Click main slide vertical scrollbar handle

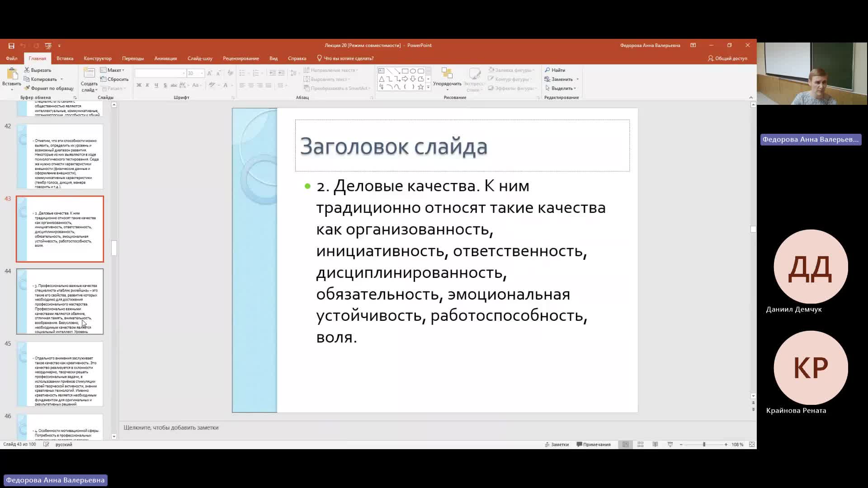pos(753,230)
